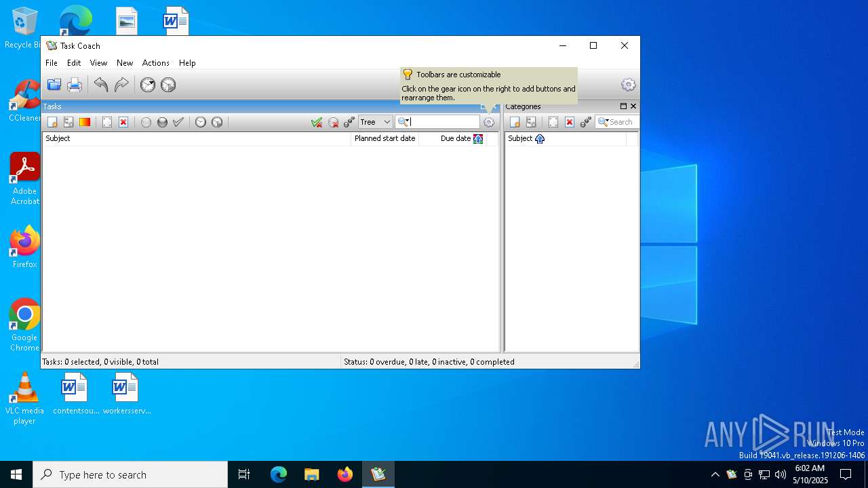868x488 pixels.
Task: Click the Undo arrow icon
Action: pos(101,85)
